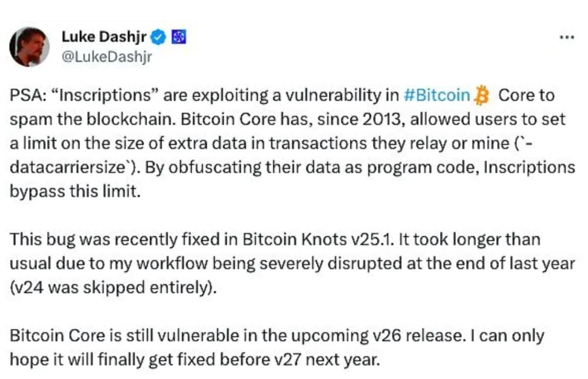Click the square affiliate badge icon
Screen dimensions: 588x379
coord(179,37)
